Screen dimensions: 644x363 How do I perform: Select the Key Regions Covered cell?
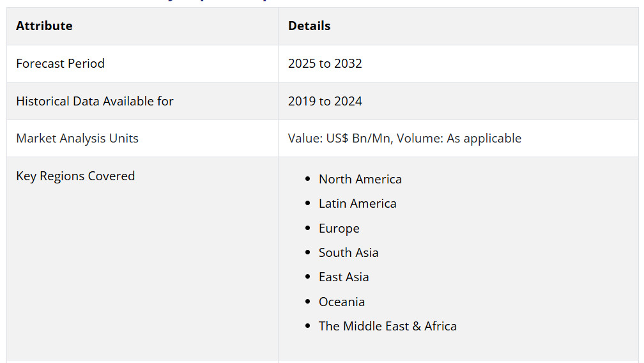coord(75,176)
